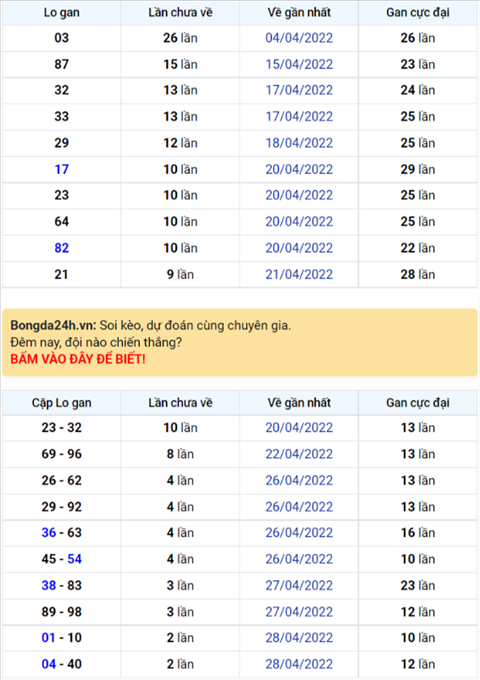
Task: Select blue number 54 in pair 45 - 54
Action: pyautogui.click(x=75, y=559)
